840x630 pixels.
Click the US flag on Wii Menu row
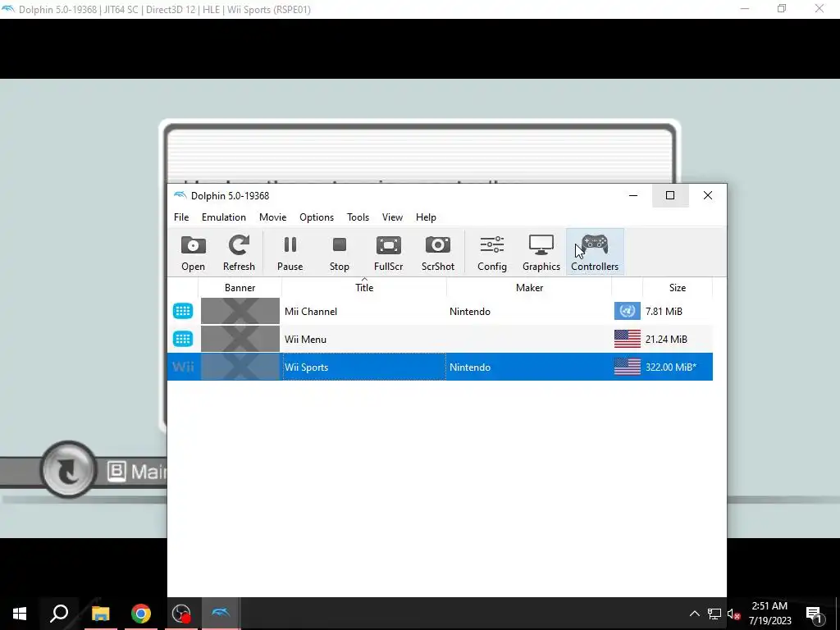click(628, 339)
